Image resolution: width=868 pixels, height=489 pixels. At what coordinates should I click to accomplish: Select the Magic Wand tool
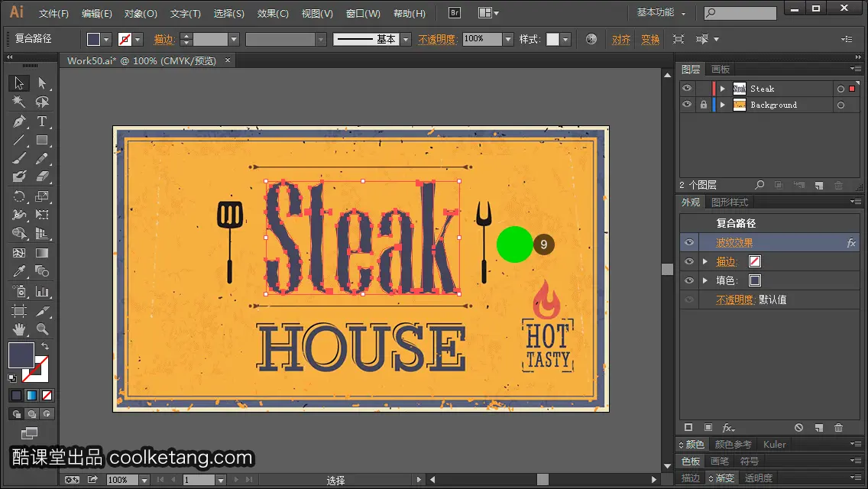(x=19, y=102)
